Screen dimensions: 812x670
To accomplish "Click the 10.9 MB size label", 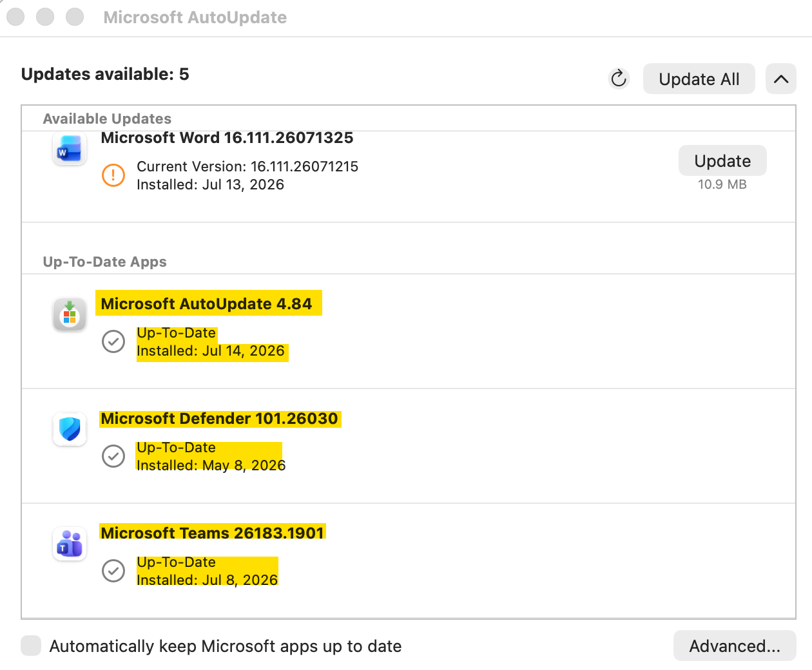I will point(722,184).
